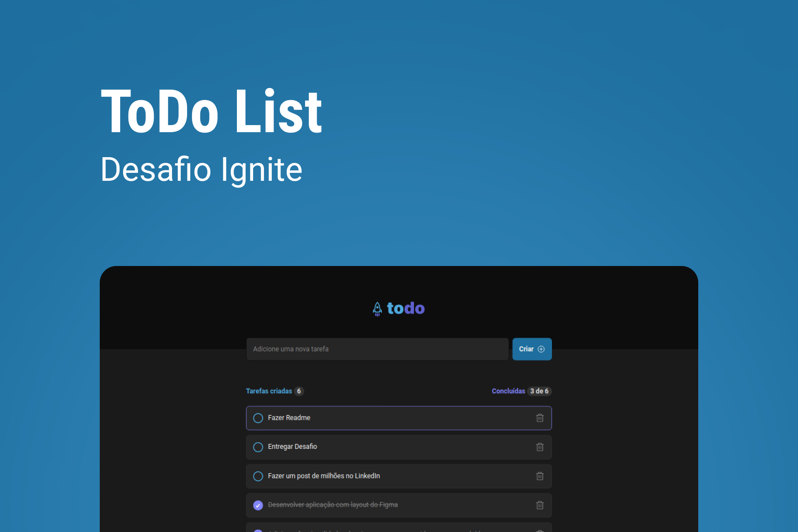Viewport: 798px width, 532px height.
Task: Click the Concluídas label
Action: [508, 391]
